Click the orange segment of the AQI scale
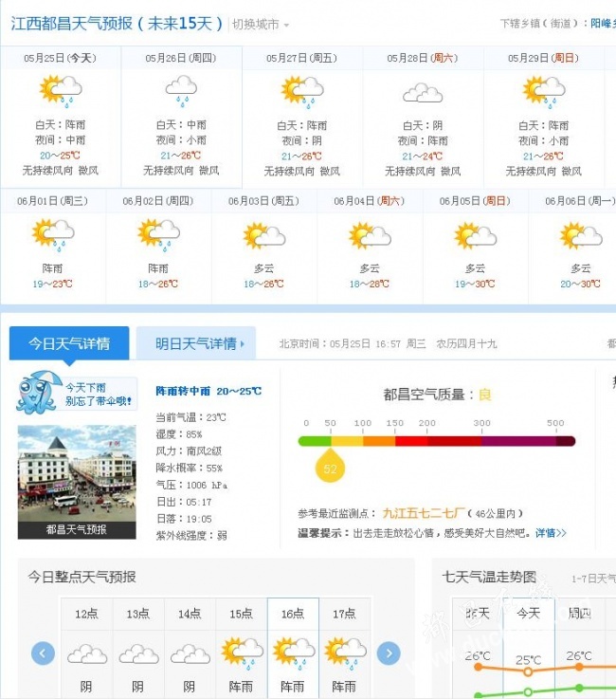This screenshot has height=699, width=616. [x=379, y=441]
